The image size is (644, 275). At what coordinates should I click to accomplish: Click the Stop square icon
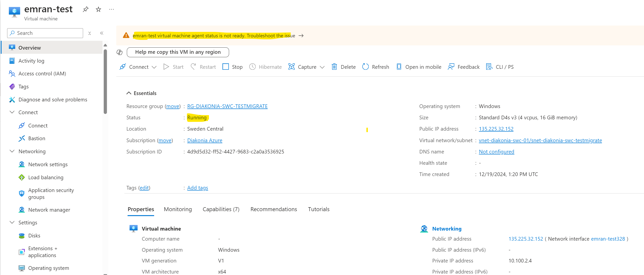(x=225, y=67)
